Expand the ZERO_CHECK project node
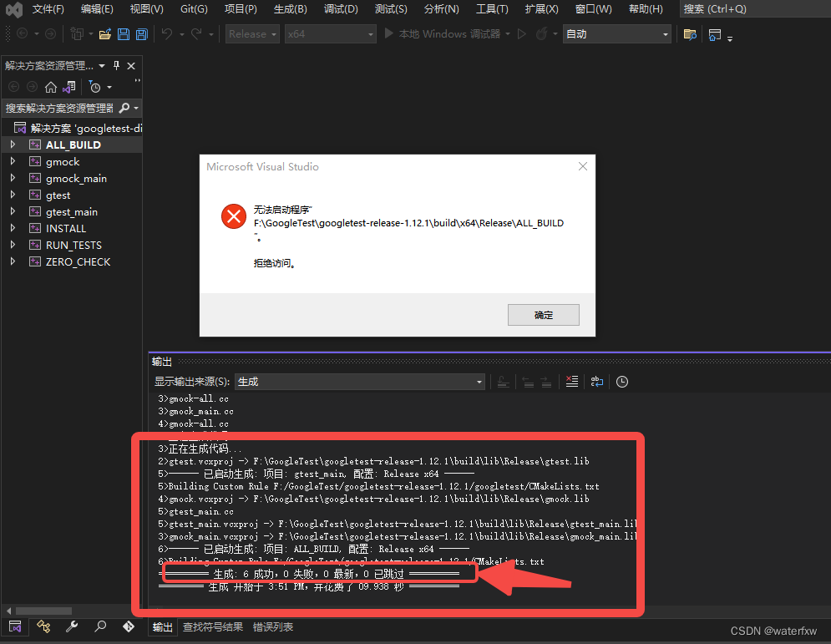The height and width of the screenshot is (644, 831). point(13,261)
